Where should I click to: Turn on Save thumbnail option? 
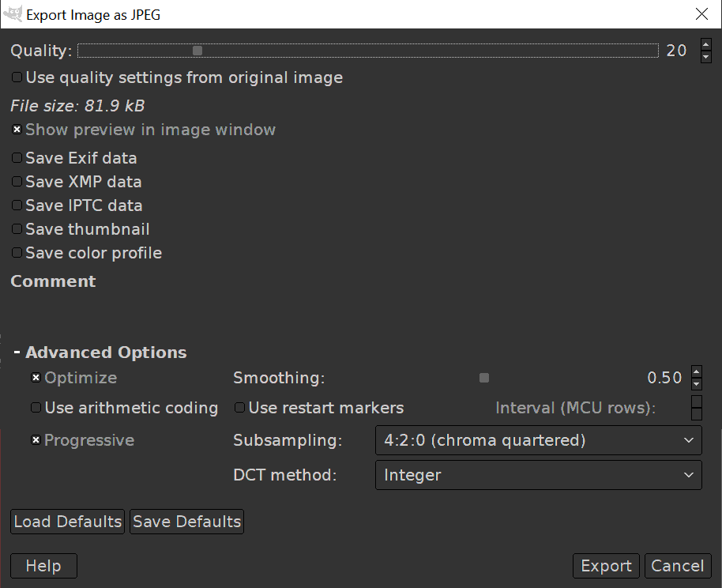click(x=17, y=229)
